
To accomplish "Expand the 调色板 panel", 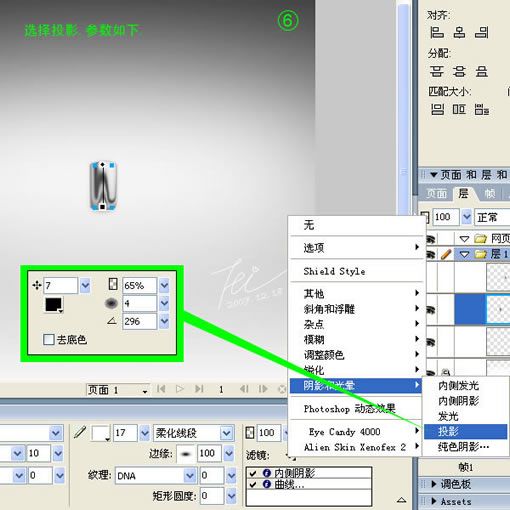I will (x=434, y=484).
